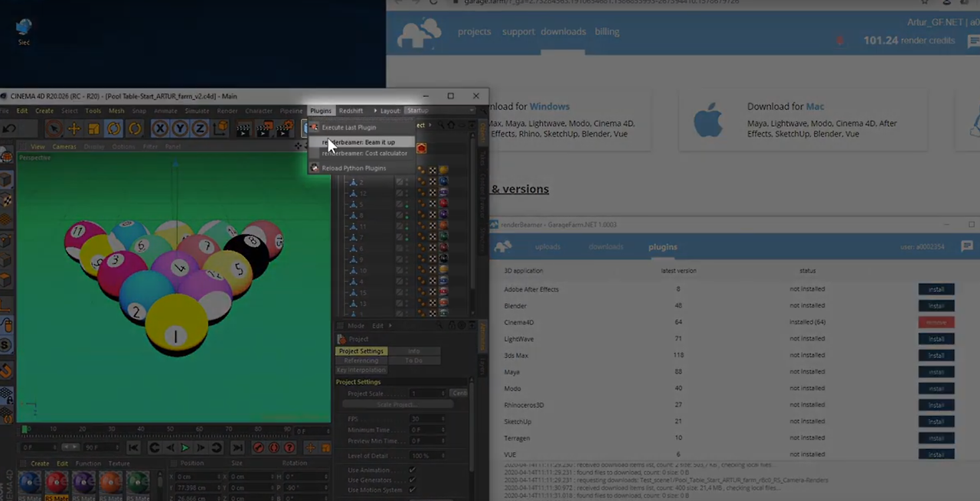Click the Render View clapperboard icon
The height and width of the screenshot is (501, 980).
pos(243,129)
